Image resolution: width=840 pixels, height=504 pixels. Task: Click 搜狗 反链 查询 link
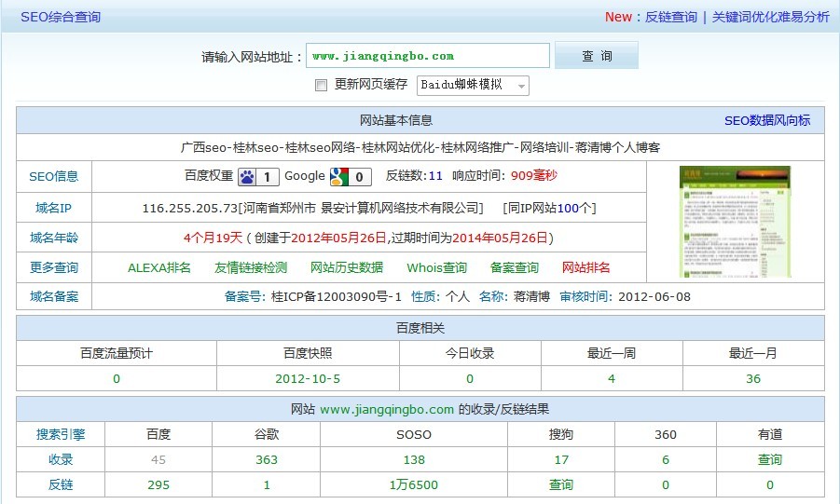(561, 485)
